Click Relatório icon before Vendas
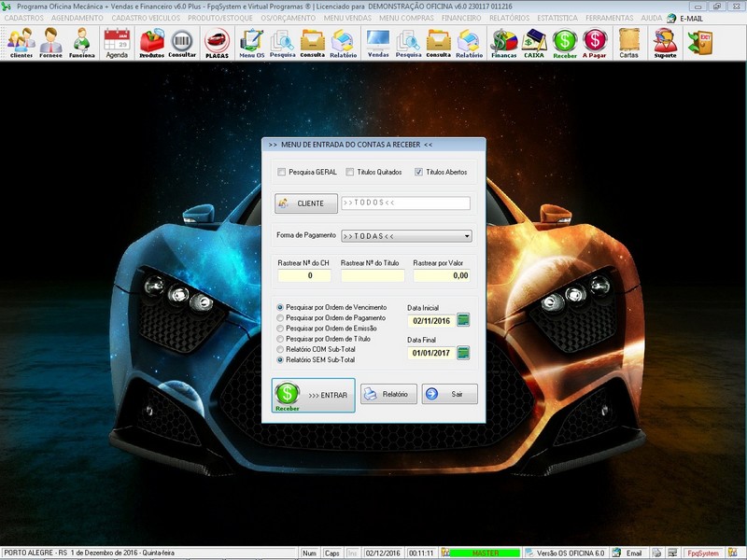747x560 pixels. [343, 43]
